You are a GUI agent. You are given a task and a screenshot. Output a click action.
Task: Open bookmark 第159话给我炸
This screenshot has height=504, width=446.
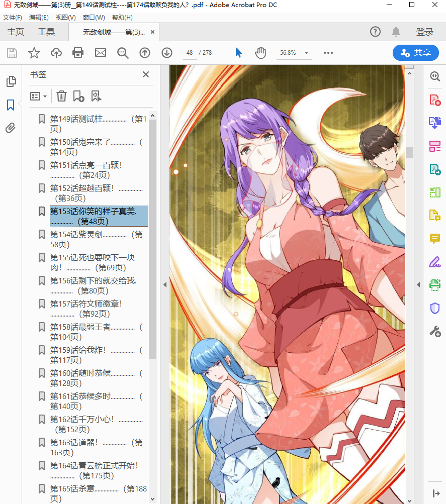pyautogui.click(x=97, y=355)
